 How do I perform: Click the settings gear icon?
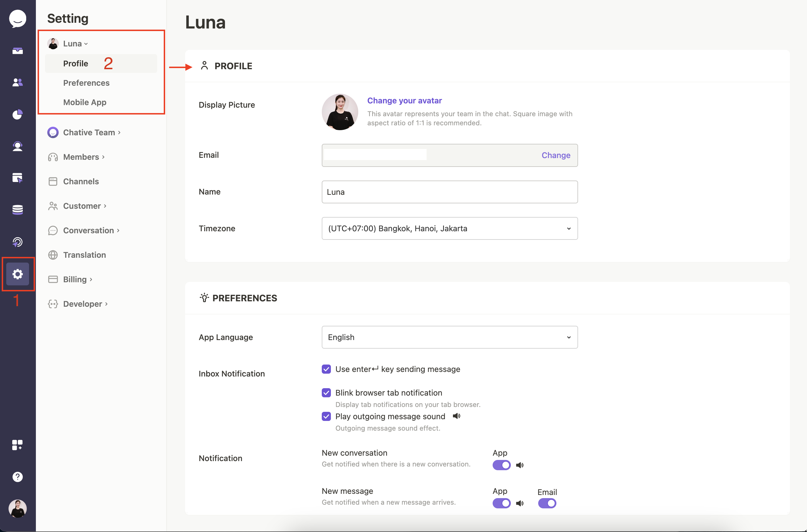point(18,274)
